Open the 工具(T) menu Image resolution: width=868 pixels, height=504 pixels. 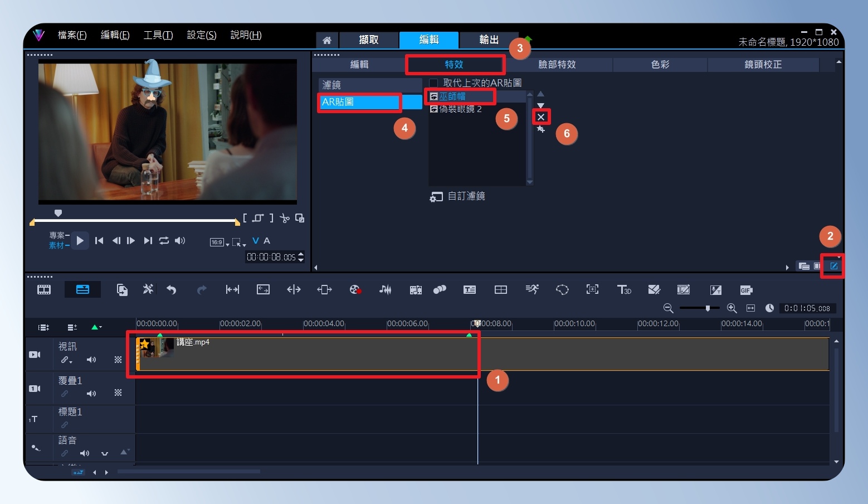[x=158, y=35]
